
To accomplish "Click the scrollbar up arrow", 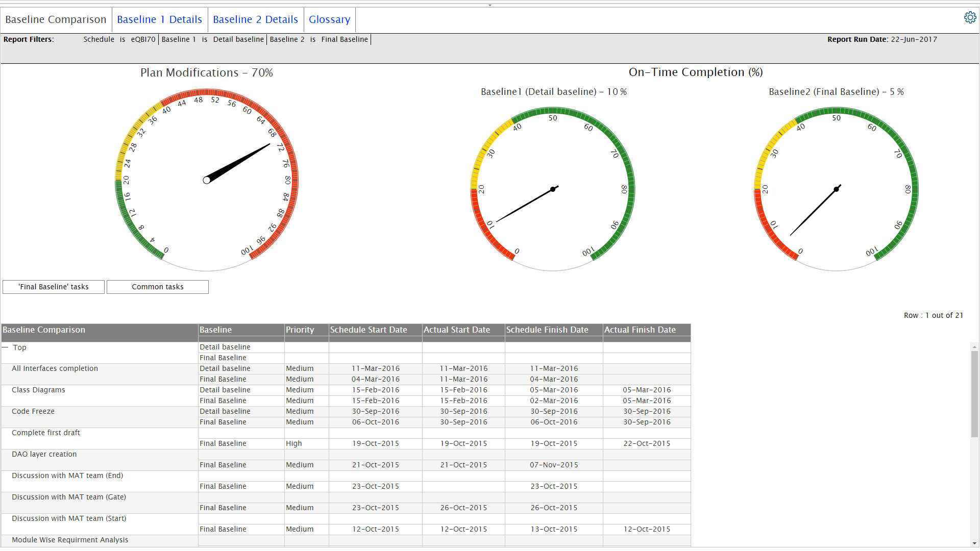I will click(974, 346).
